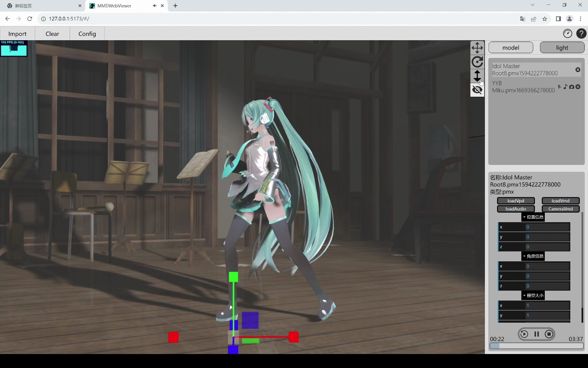Open the tab search dropdown chevron
The width and height of the screenshot is (588, 368).
click(x=533, y=5)
